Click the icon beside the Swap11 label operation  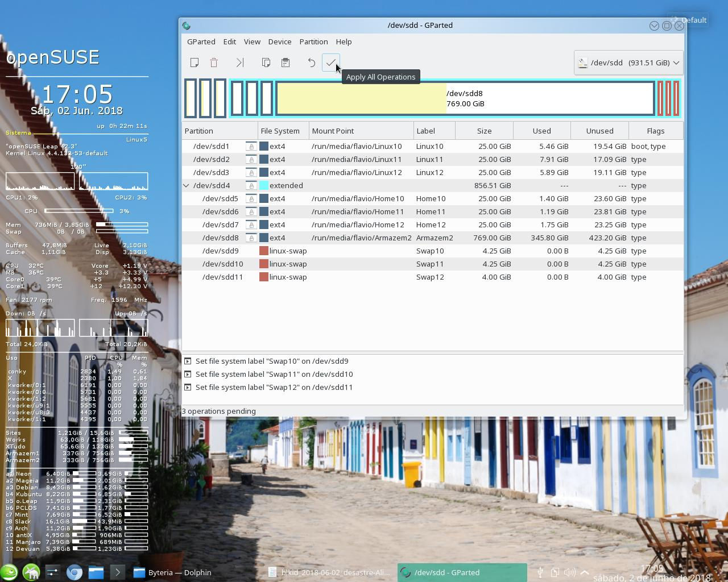click(x=188, y=374)
